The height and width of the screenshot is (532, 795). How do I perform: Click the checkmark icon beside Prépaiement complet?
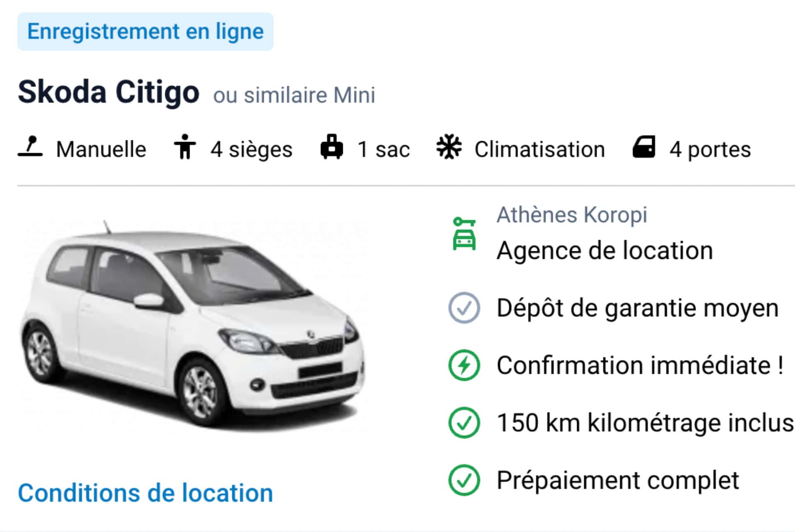pyautogui.click(x=465, y=480)
